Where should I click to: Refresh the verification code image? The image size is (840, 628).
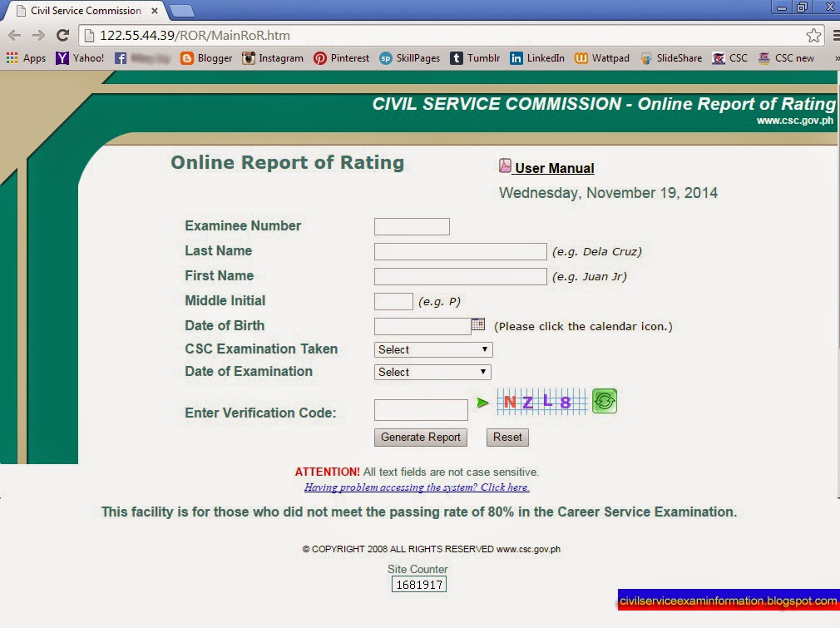(605, 402)
